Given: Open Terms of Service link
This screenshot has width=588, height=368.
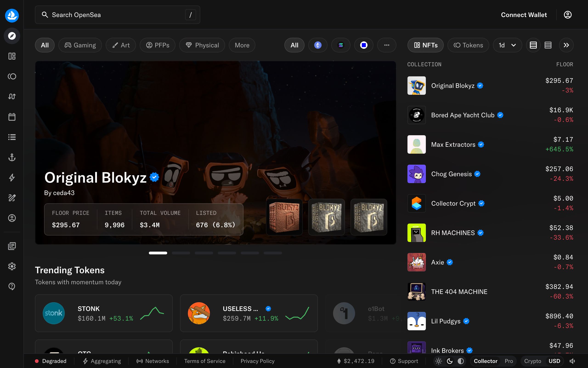Looking at the screenshot, I should coord(205,361).
